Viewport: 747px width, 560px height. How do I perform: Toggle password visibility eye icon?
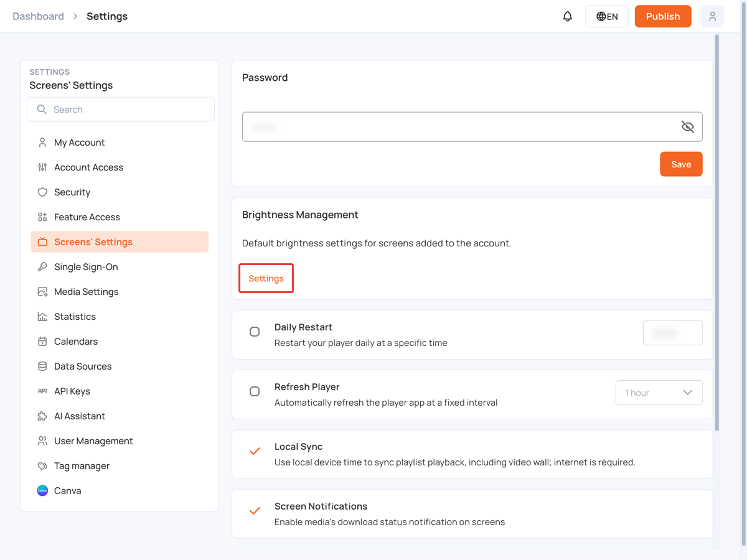[x=687, y=127]
